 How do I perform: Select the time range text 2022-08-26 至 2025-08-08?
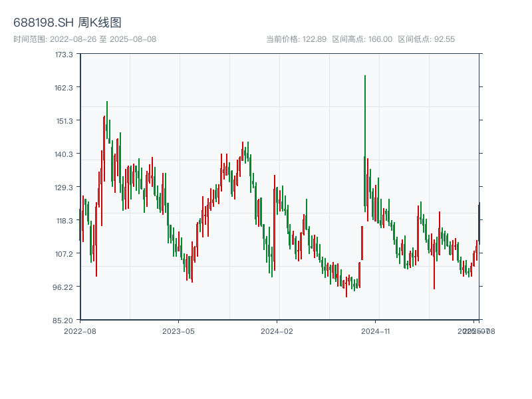pos(85,39)
